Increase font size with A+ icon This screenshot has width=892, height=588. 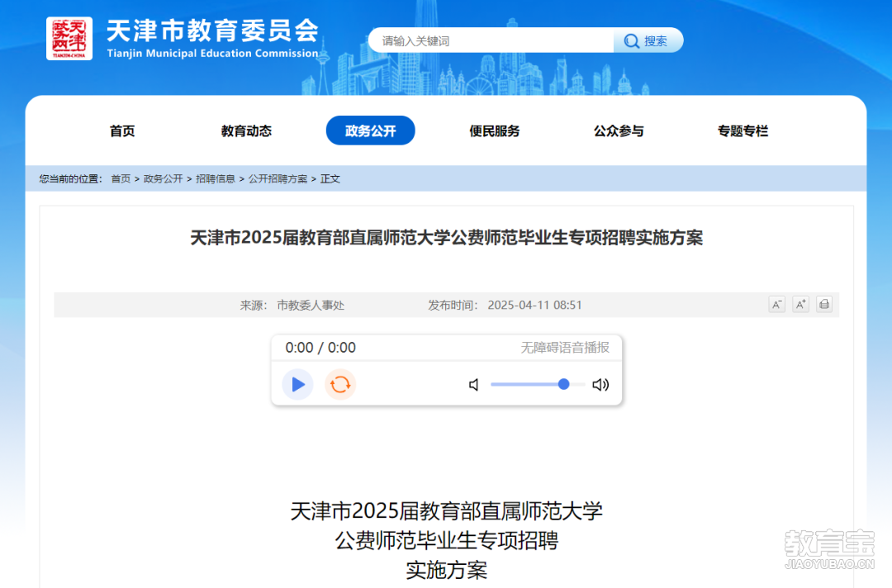tap(800, 305)
